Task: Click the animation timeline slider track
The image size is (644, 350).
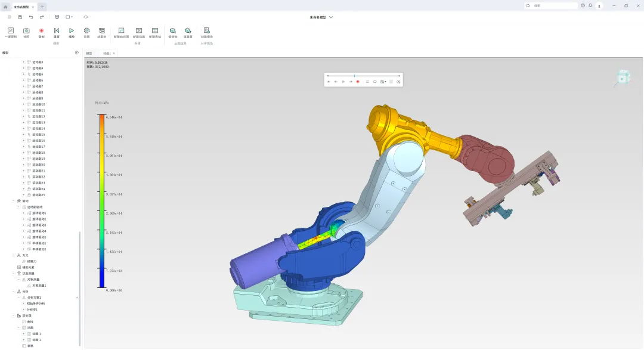Action: 364,76
